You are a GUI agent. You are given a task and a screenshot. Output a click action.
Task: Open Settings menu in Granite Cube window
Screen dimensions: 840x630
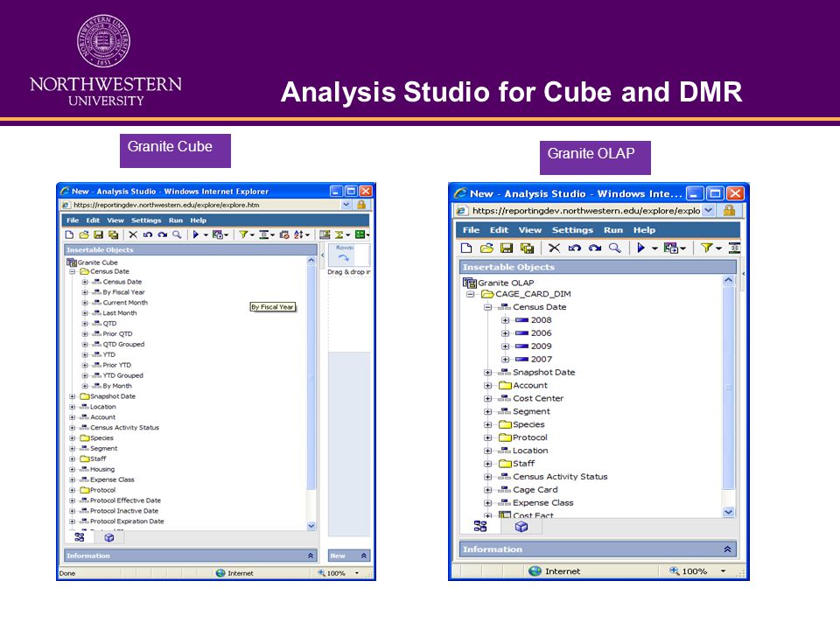tap(146, 220)
